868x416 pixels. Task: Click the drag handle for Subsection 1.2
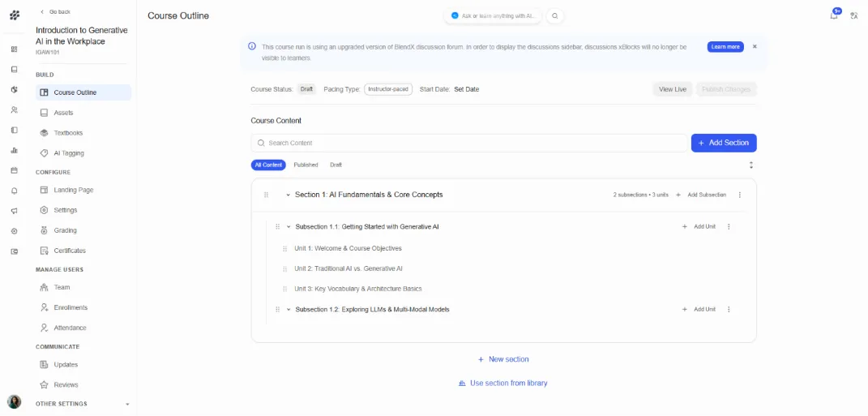pos(278,310)
